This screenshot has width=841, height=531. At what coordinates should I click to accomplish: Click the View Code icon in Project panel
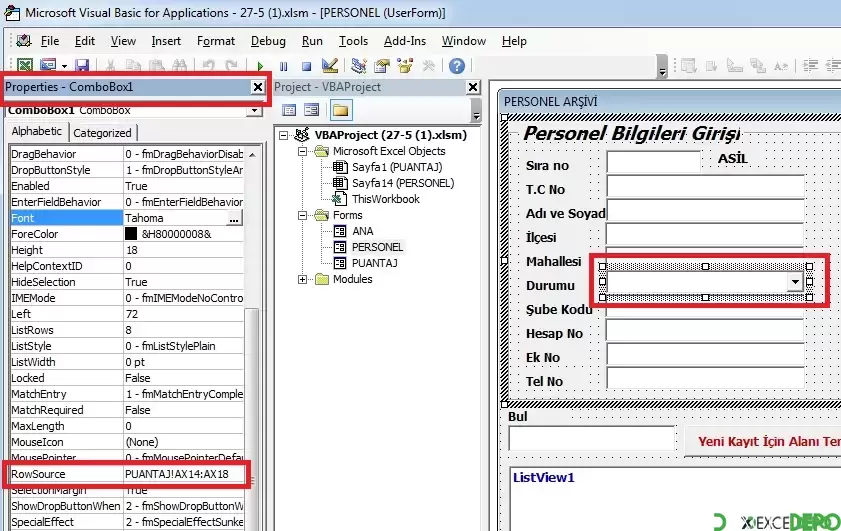pos(289,110)
